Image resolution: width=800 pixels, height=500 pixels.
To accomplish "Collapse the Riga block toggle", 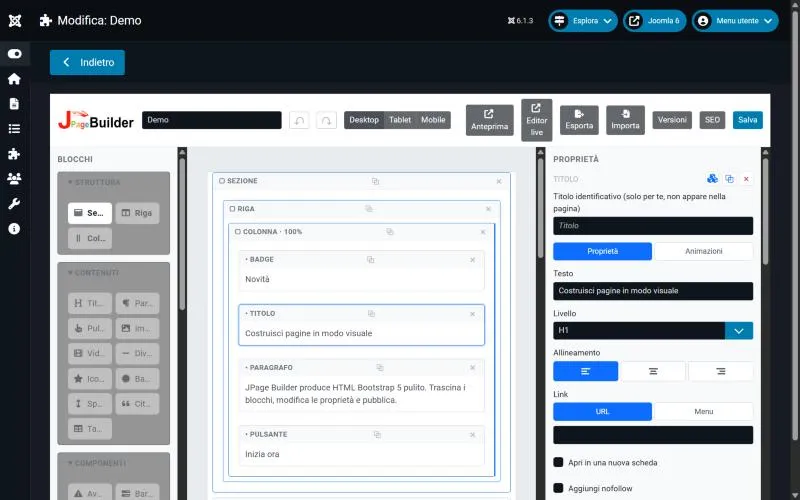I will tap(232, 209).
